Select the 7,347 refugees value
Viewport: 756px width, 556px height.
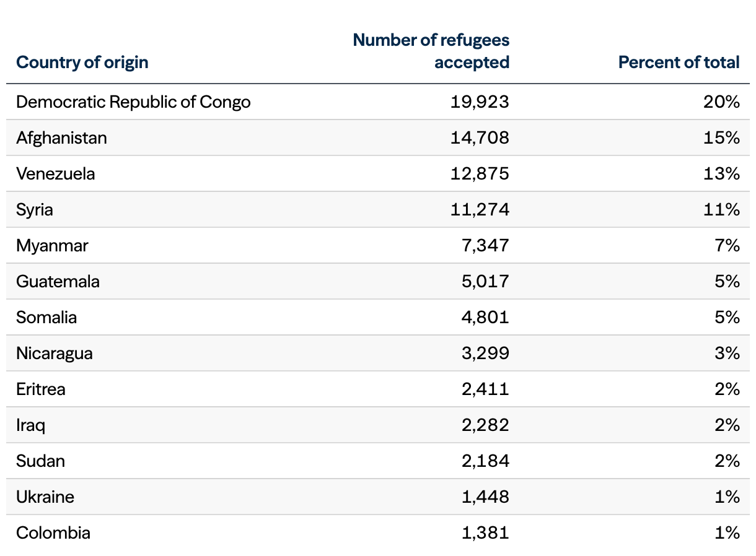pos(485,245)
